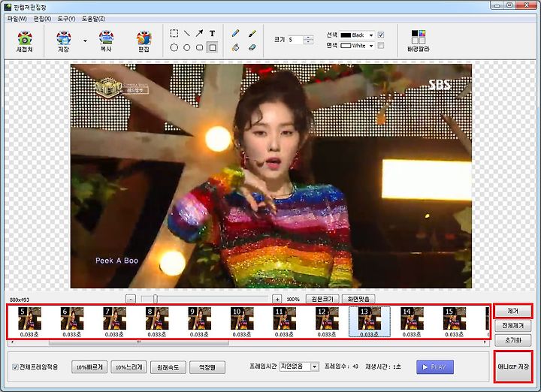Screen dimensions: 541x392
Task: Select the text T tool
Action: pos(212,34)
